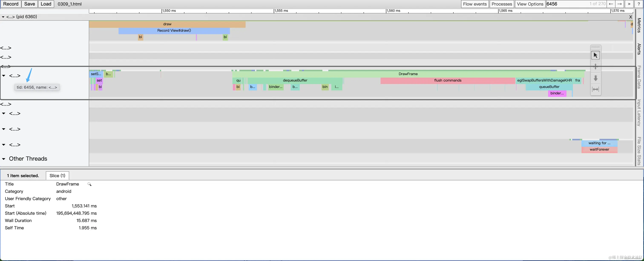
Task: Click the magnifier icon next to DrawFrame title
Action: click(89, 184)
